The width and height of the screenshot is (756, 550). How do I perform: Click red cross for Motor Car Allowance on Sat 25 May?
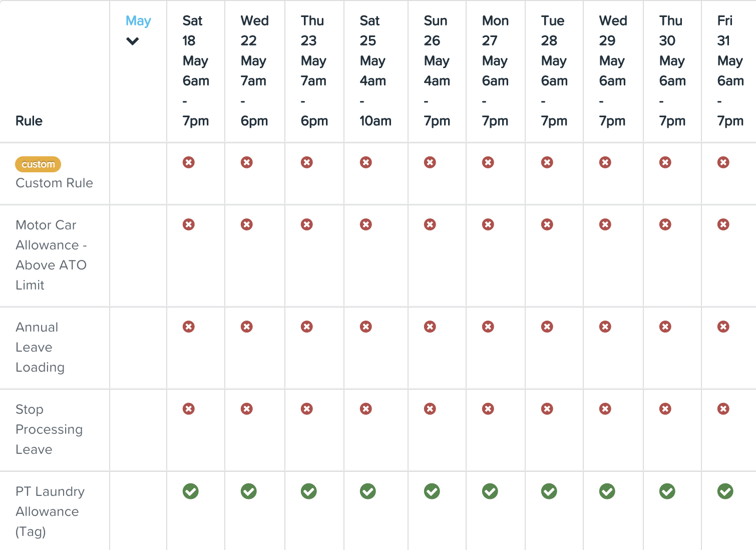[366, 224]
